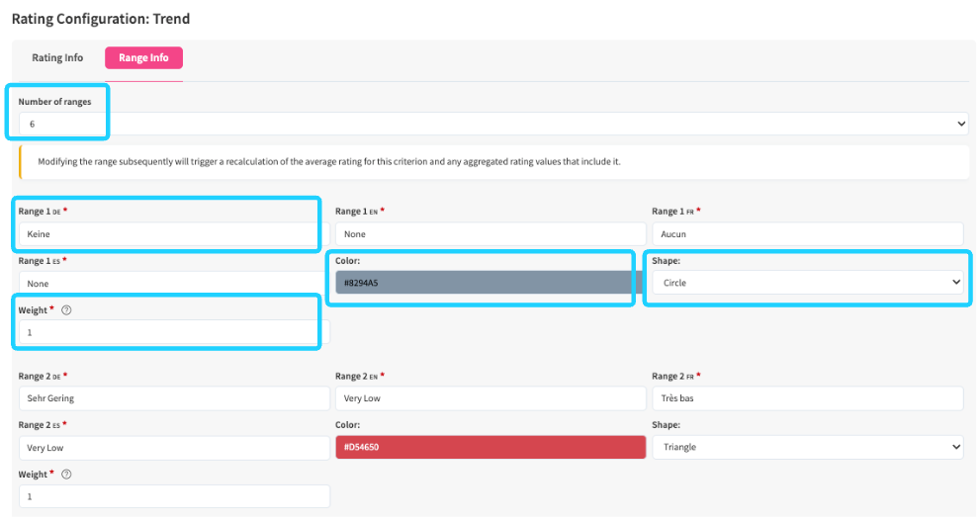Click Range 2 DE field Sehr Gering
980x522 pixels.
click(x=173, y=398)
